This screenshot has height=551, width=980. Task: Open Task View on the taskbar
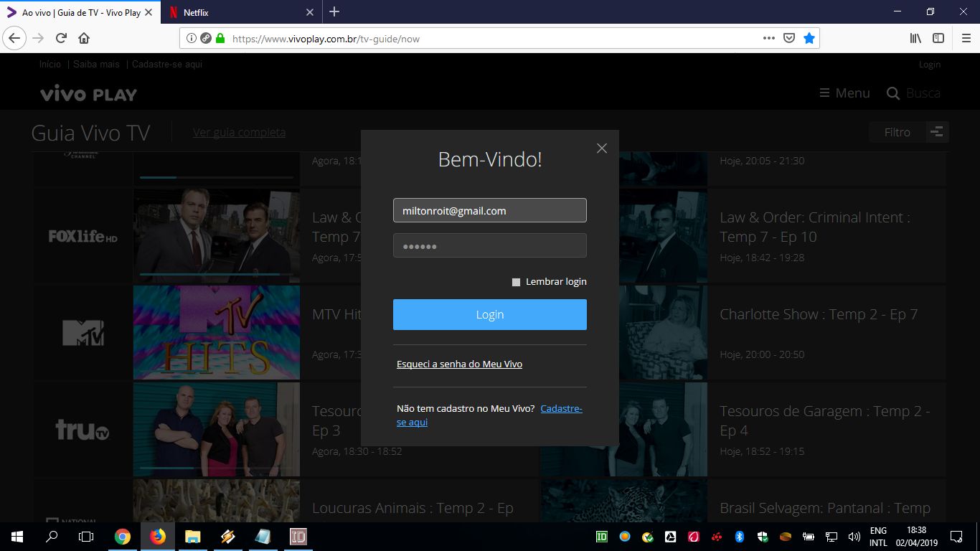coord(86,537)
